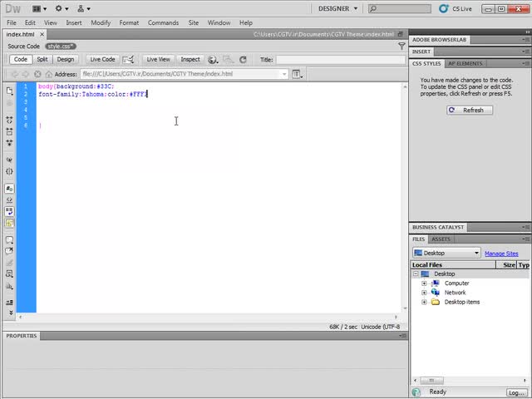Image resolution: width=532 pixels, height=399 pixels.
Task: Toggle the Live View button
Action: pyautogui.click(x=158, y=59)
